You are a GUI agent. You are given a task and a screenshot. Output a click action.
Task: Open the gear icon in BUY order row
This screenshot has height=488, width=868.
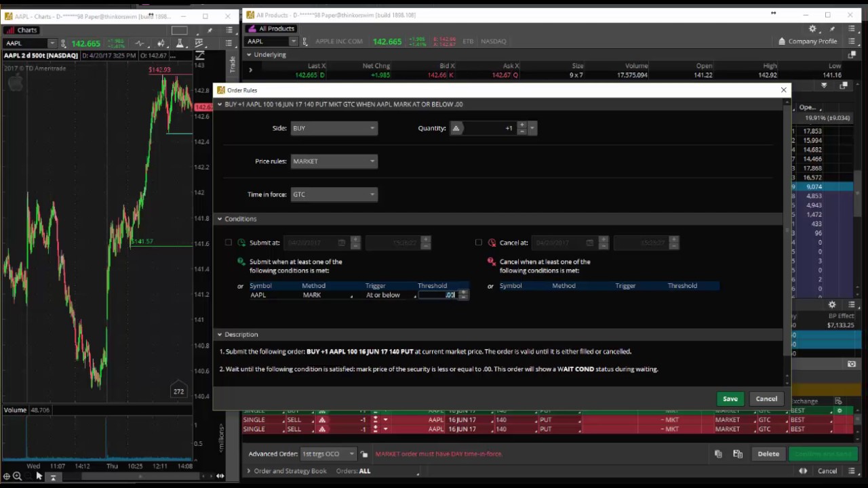click(x=840, y=411)
